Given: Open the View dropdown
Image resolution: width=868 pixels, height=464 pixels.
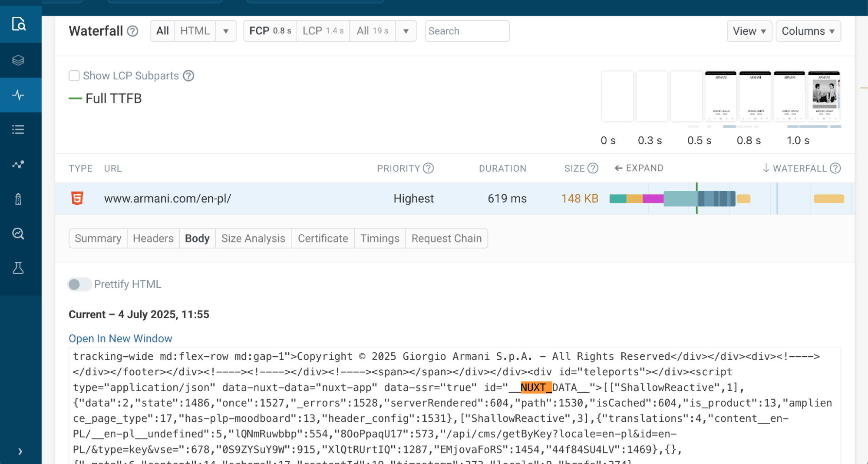Looking at the screenshot, I should pyautogui.click(x=749, y=31).
